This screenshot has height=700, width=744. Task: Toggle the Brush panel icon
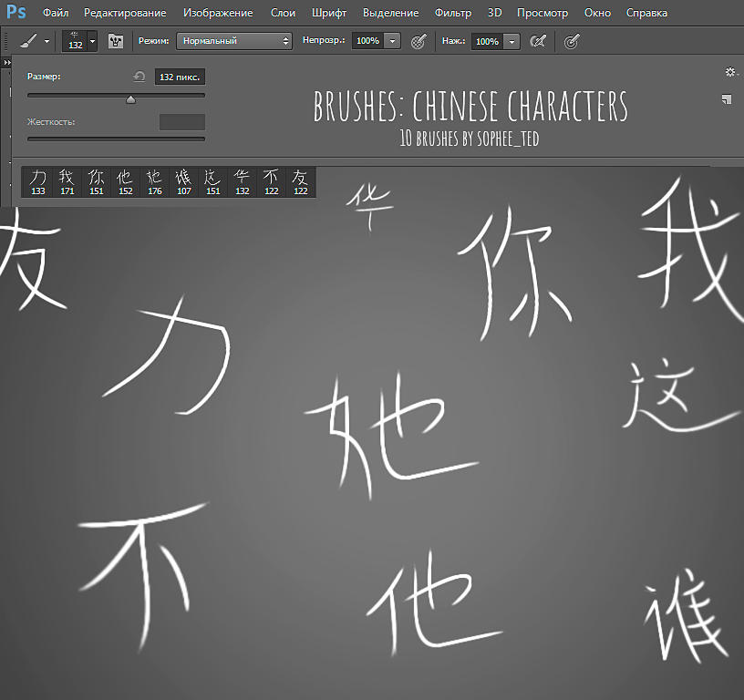tap(115, 41)
